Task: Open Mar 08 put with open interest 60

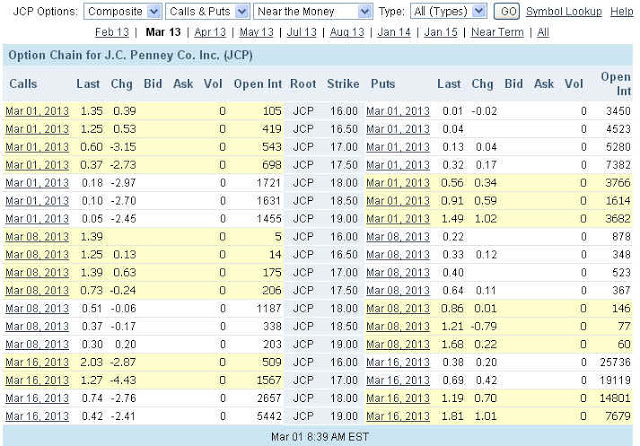Action: pos(398,344)
